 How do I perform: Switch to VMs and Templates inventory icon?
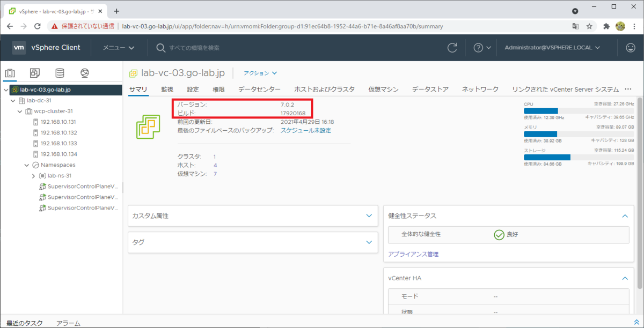[x=34, y=73]
